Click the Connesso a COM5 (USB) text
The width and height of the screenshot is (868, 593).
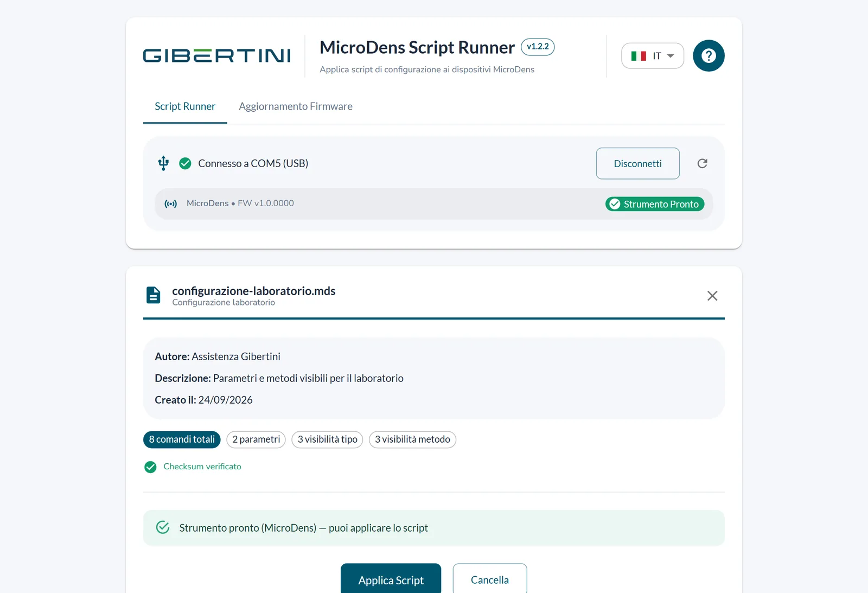tap(253, 163)
